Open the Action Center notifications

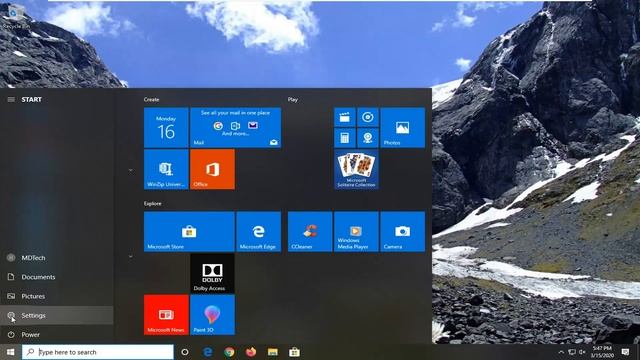click(x=625, y=352)
